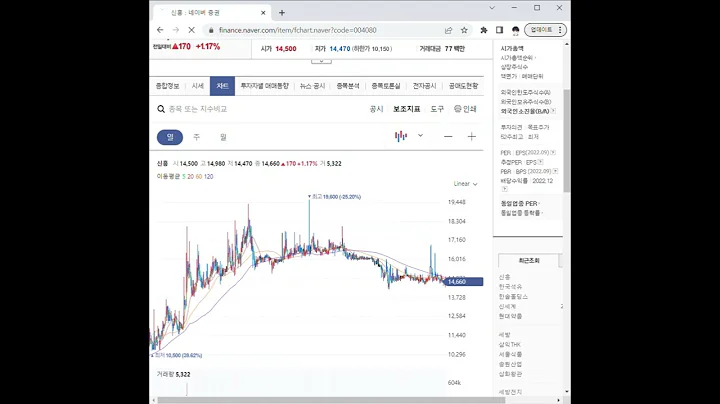Image resolution: width=720 pixels, height=404 pixels.
Task: Open 서울식품 from recent list
Action: pyautogui.click(x=510, y=354)
